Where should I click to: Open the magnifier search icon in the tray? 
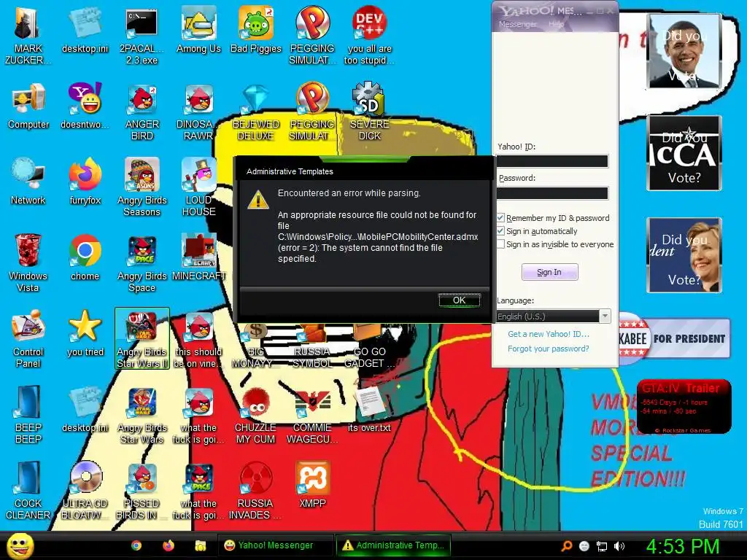point(566,546)
